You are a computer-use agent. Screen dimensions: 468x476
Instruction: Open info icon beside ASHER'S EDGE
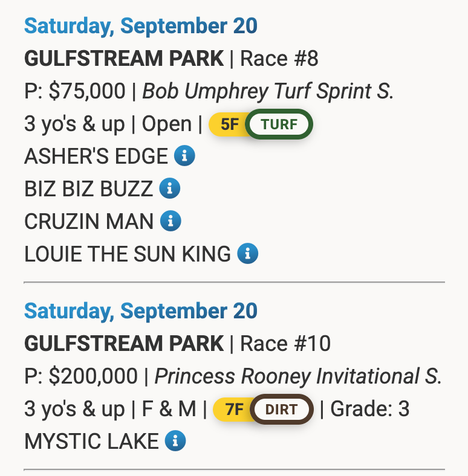(184, 156)
